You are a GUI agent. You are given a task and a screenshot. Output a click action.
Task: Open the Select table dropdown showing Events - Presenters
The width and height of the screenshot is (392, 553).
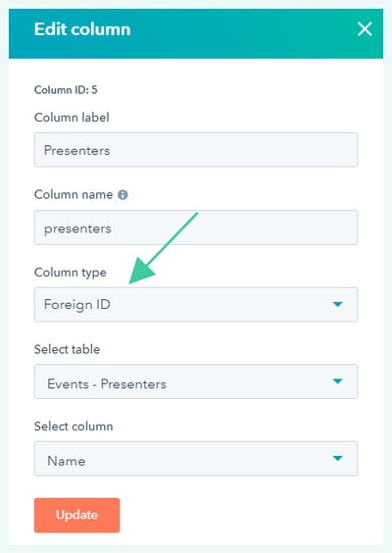pos(196,381)
